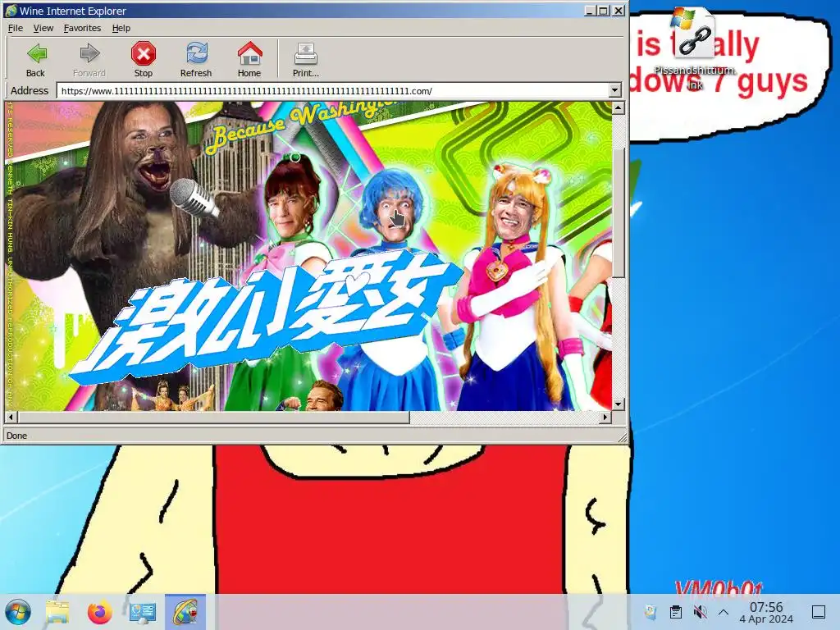Click the Wine Internet Explorer title icon
Screen dimensions: 840x630
11,11
